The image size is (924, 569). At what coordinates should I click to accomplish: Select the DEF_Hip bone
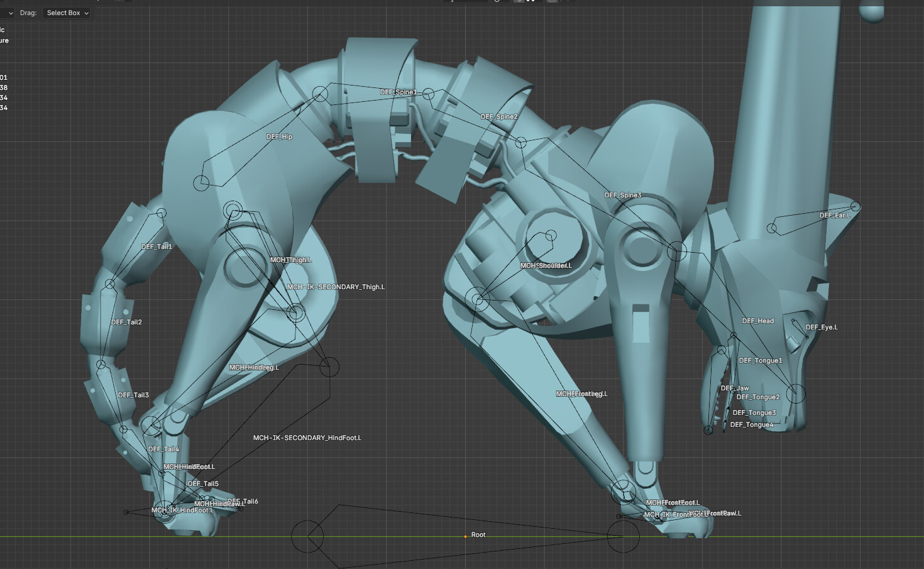pyautogui.click(x=279, y=136)
